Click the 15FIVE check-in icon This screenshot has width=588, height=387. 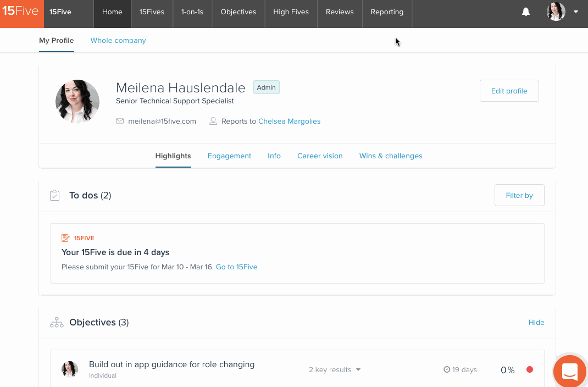pyautogui.click(x=65, y=237)
